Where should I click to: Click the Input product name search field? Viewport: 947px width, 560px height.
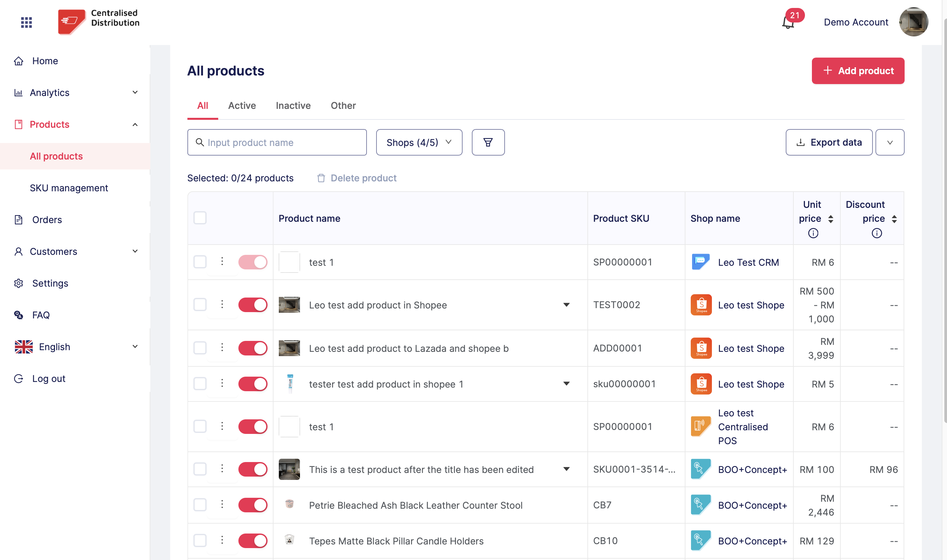pyautogui.click(x=277, y=142)
